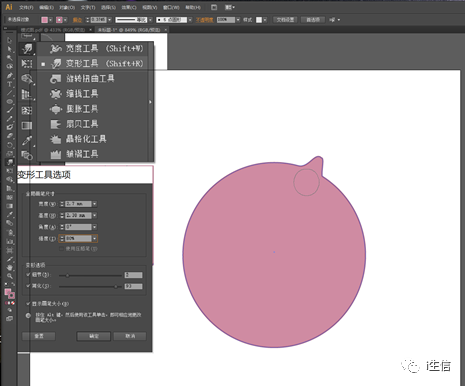Click the Width value field in dialog
This screenshot has height=386, width=465.
[78, 204]
